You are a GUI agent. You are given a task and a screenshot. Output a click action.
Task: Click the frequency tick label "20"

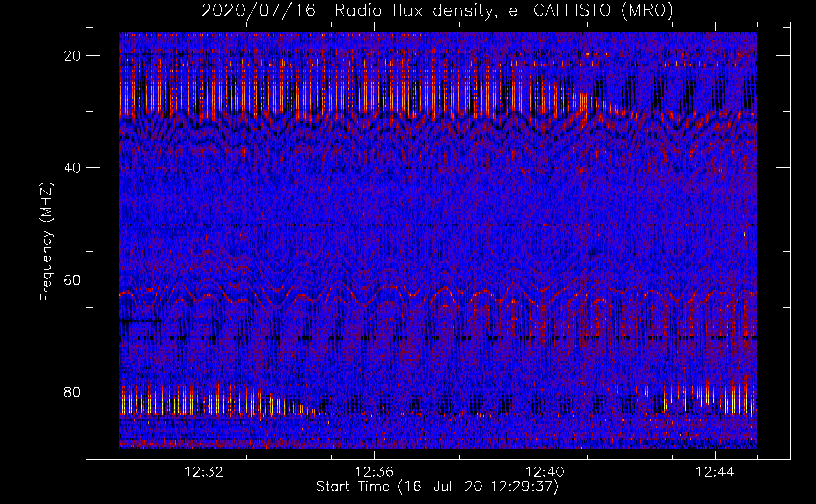coord(73,56)
